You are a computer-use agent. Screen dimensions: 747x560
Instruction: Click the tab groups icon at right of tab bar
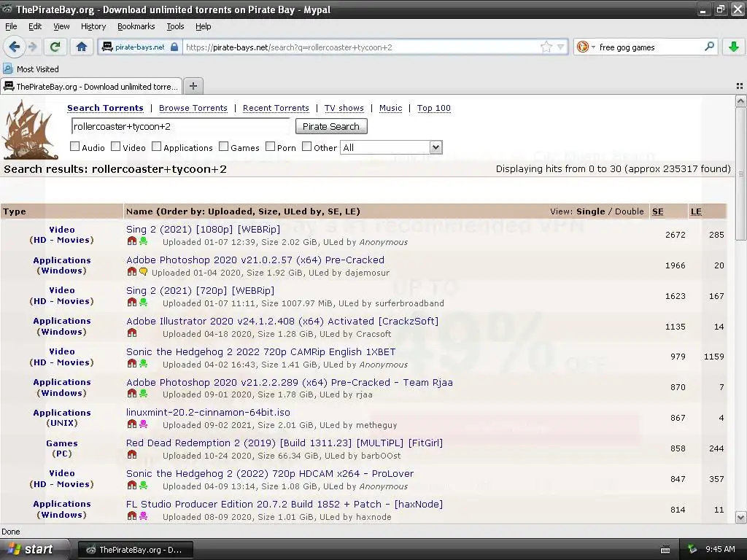pos(740,86)
